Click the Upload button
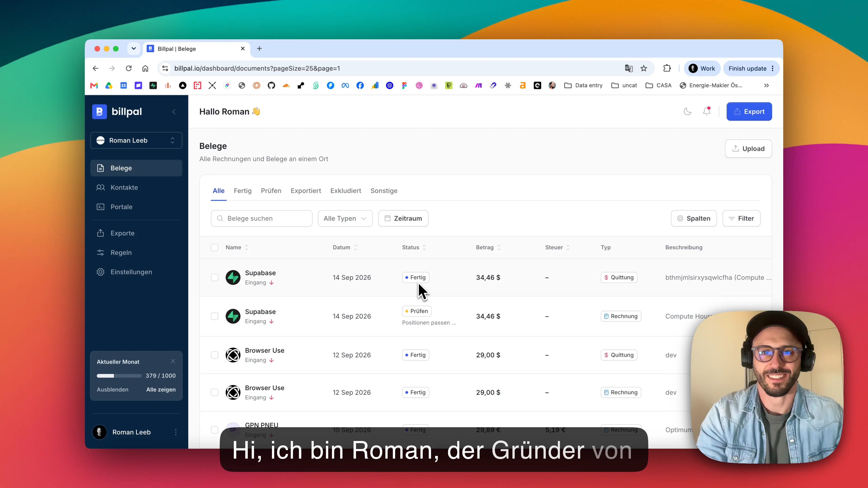Screen dimensions: 868x488 point(748,149)
